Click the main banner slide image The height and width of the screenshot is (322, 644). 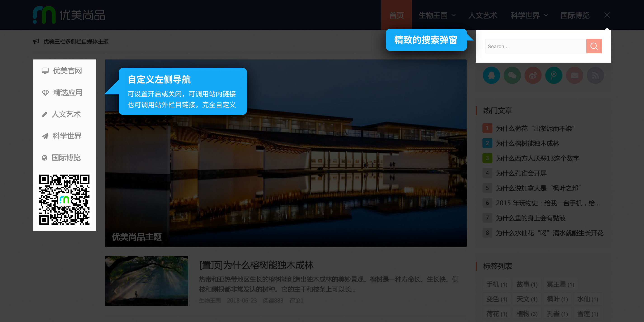pos(285,153)
